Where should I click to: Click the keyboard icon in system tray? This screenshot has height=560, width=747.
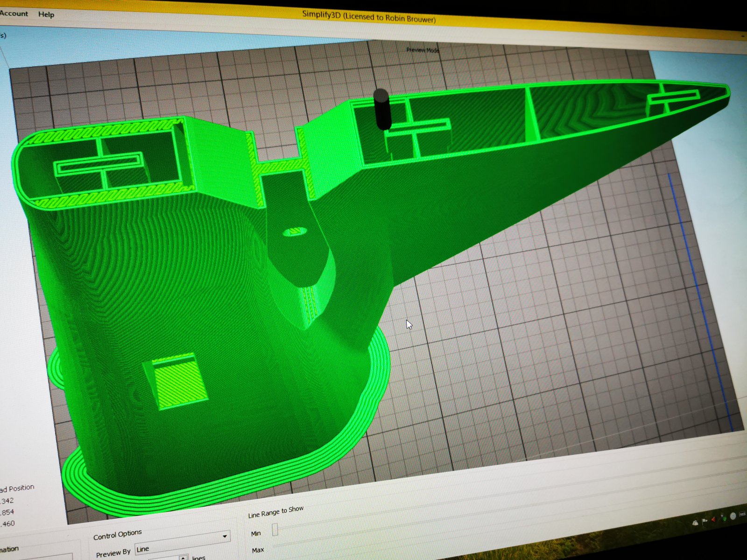click(742, 513)
